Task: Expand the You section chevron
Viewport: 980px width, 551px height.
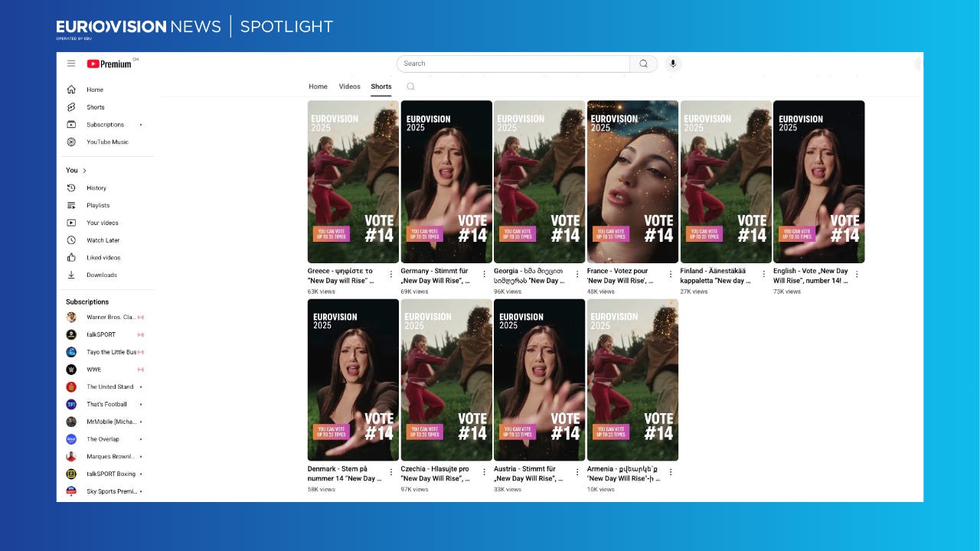Action: point(85,171)
